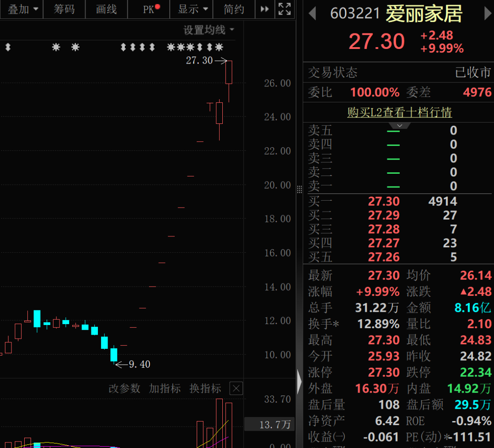Collapse the right quote panel arrow

click(299, 382)
